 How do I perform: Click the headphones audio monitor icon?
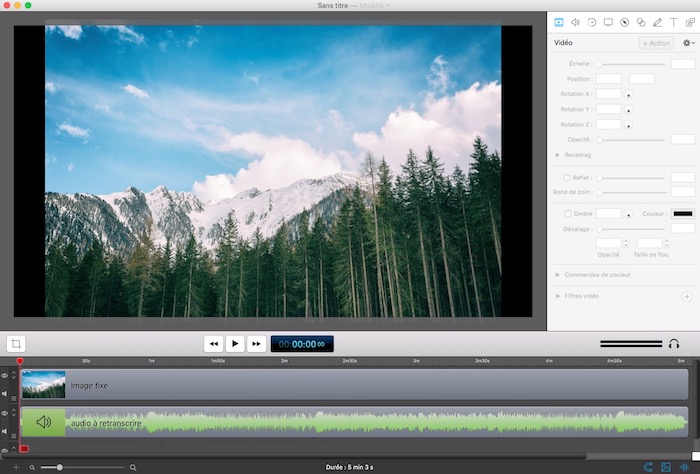pyautogui.click(x=674, y=344)
